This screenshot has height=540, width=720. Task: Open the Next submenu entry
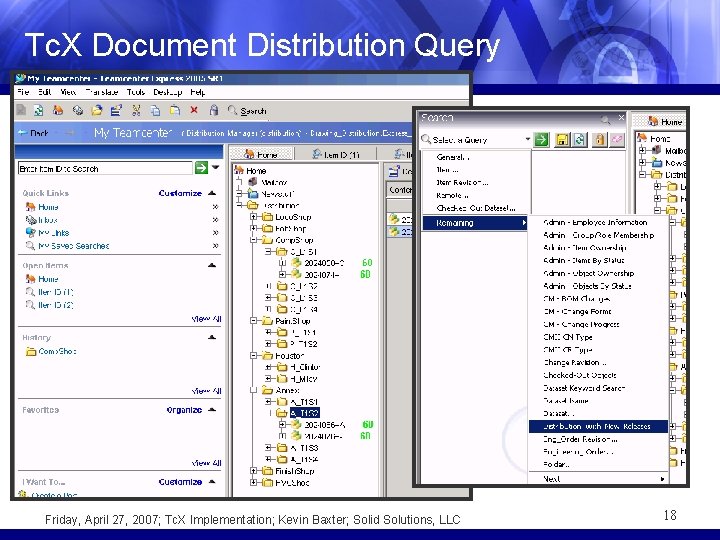click(598, 479)
